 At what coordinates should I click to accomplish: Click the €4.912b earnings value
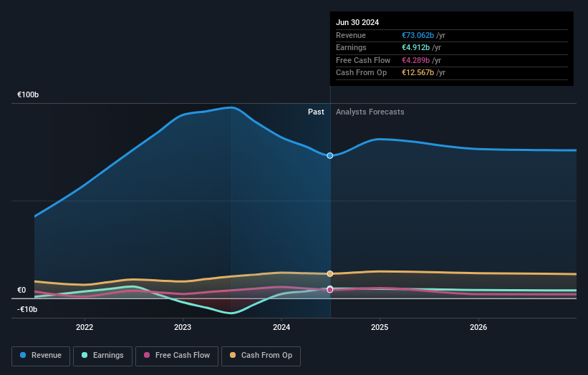click(x=415, y=47)
